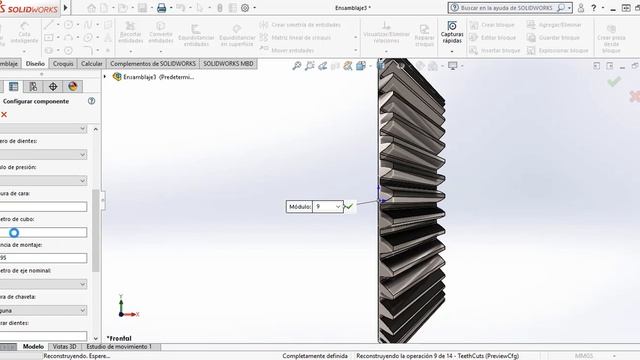Open the Capturas rápidas dropdown arrow
This screenshot has width=640, height=360.
[452, 52]
